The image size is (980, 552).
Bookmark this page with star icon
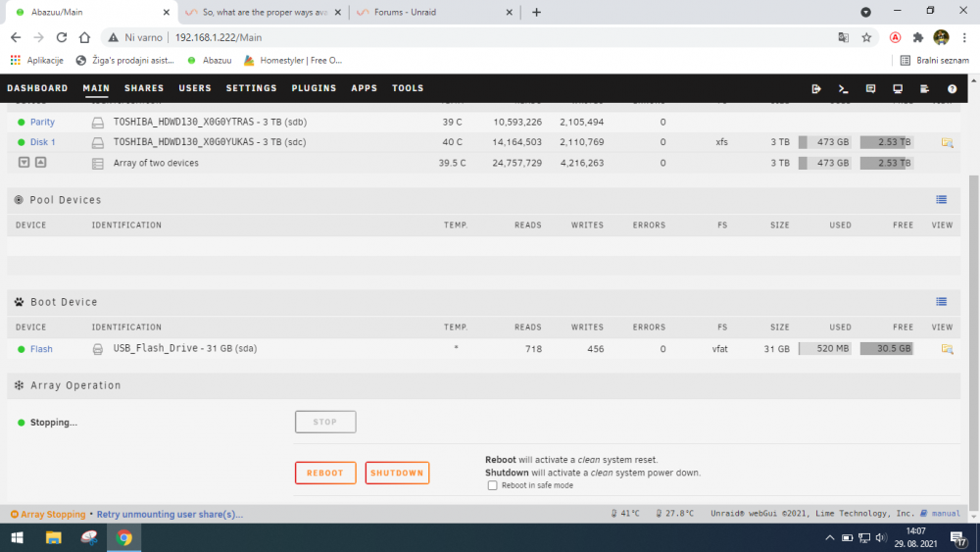866,37
